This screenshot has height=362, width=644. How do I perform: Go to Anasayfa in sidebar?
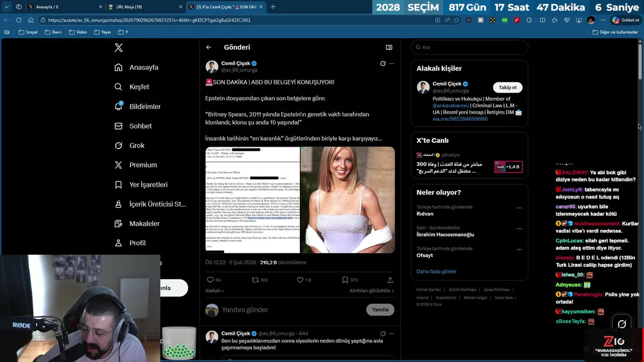pyautogui.click(x=136, y=67)
